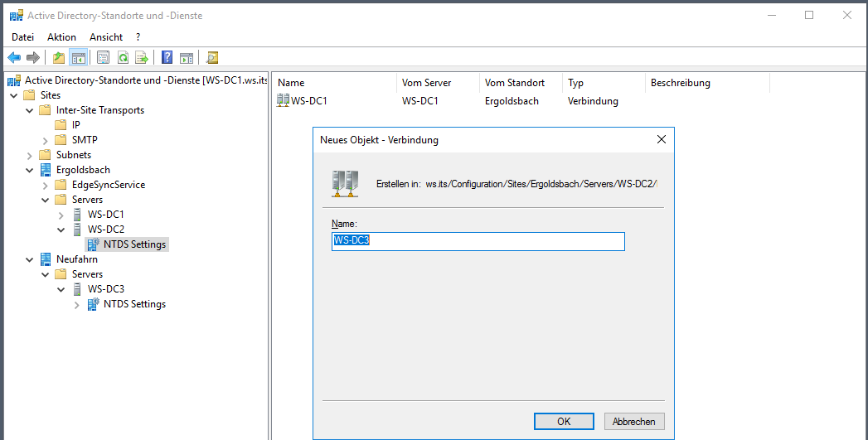This screenshot has width=868, height=440.
Task: Click WS-DC2 NTDS Settings icon in tree
Action: click(93, 244)
